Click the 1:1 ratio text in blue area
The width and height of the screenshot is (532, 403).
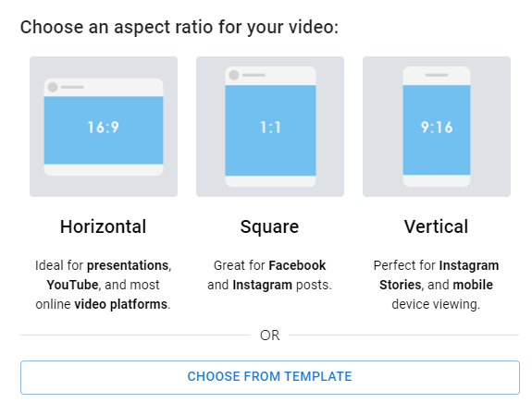270,128
